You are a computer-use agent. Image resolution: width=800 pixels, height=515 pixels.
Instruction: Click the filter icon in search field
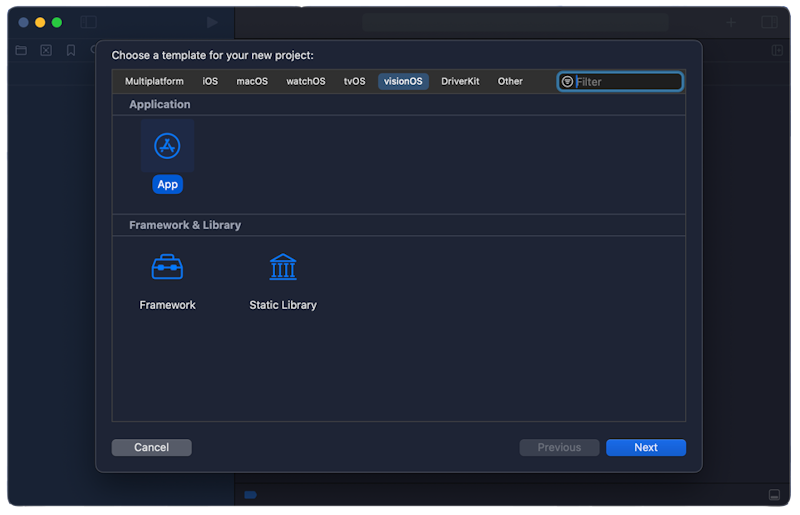(x=568, y=82)
